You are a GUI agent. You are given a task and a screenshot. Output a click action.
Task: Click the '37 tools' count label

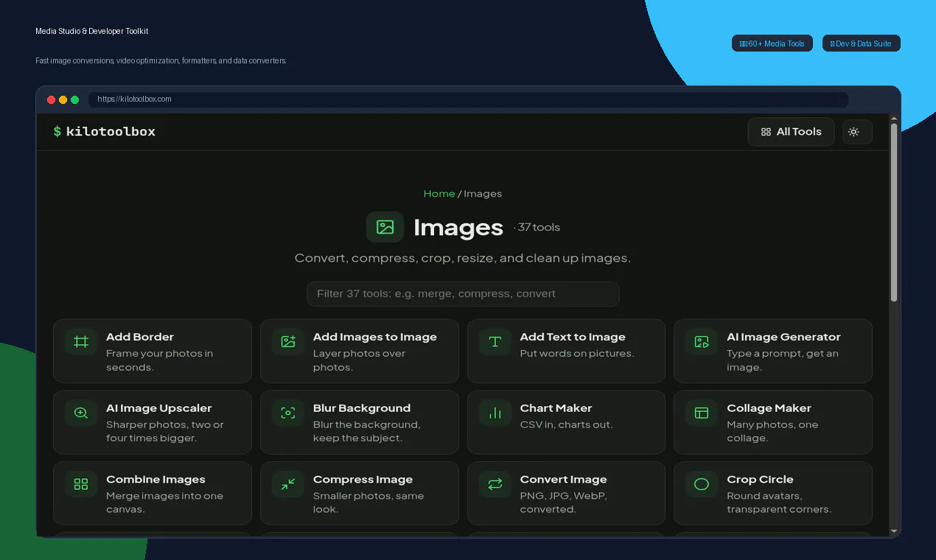[537, 227]
